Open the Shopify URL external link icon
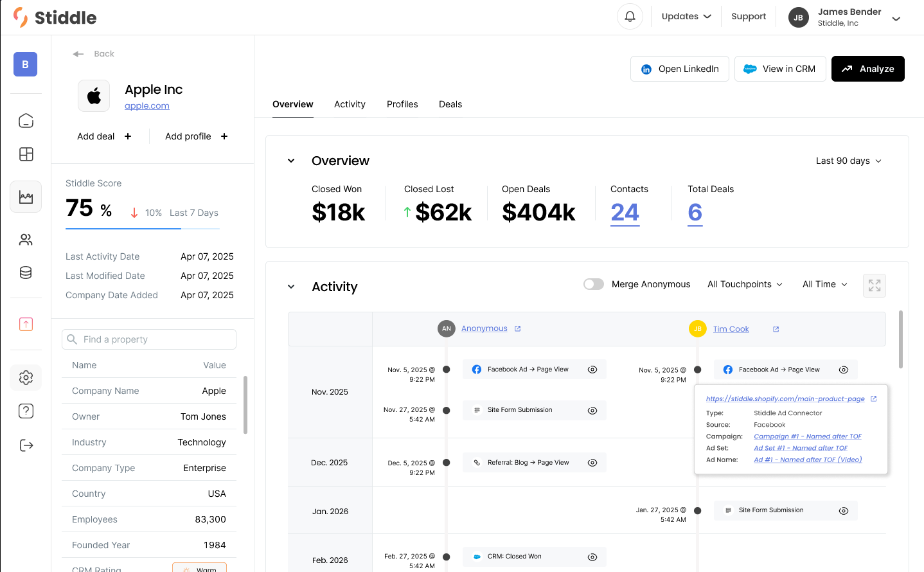Image resolution: width=924 pixels, height=572 pixels. click(x=874, y=398)
